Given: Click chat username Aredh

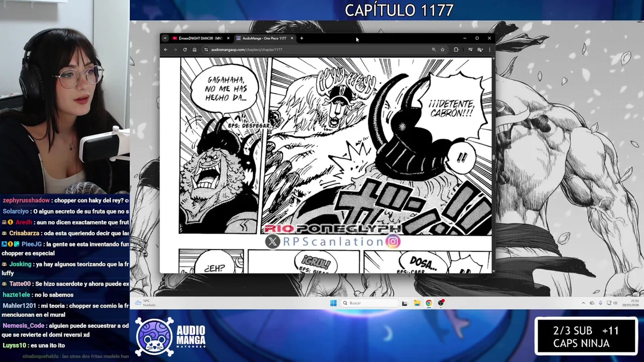Looking at the screenshot, I should coord(23,222).
